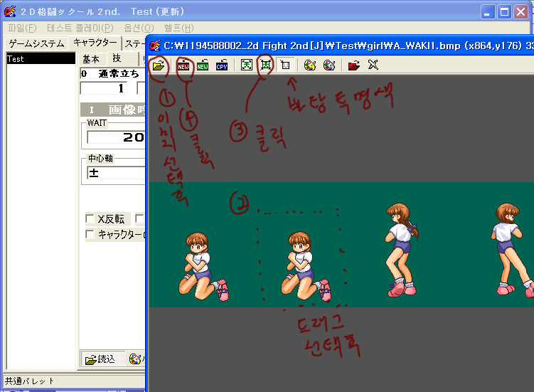Close the main 2D格闘ツクール window
The width and height of the screenshot is (534, 392).
(x=520, y=12)
